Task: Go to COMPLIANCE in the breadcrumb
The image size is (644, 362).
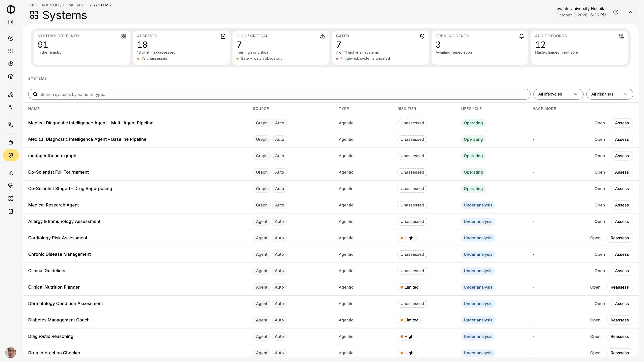Action: 75,5
